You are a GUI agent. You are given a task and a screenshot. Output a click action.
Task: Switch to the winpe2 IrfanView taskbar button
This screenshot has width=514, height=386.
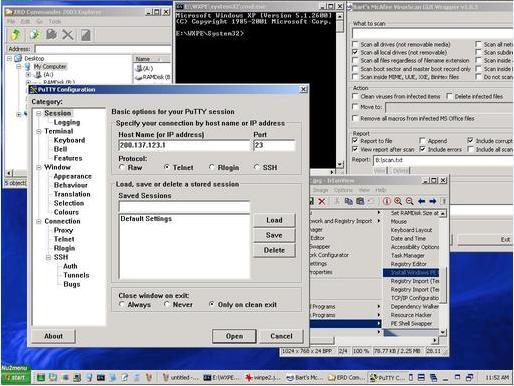point(262,378)
